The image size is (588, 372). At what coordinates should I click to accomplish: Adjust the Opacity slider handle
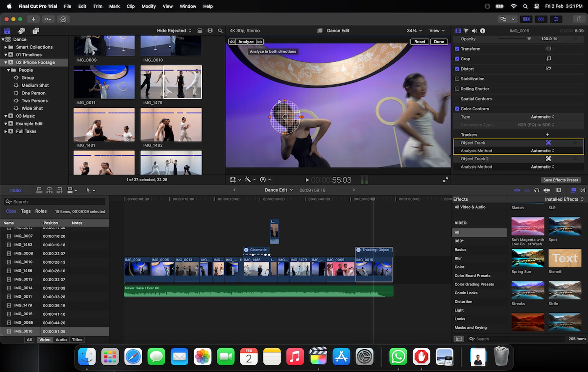529,39
